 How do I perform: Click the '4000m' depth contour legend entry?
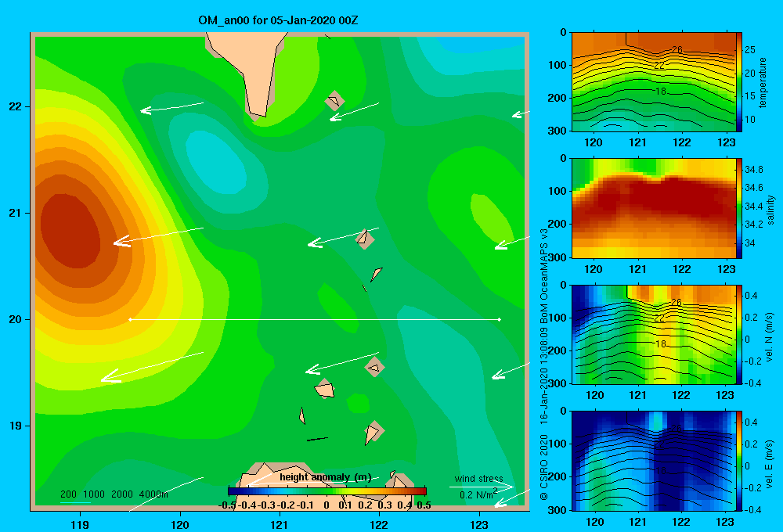[153, 494]
